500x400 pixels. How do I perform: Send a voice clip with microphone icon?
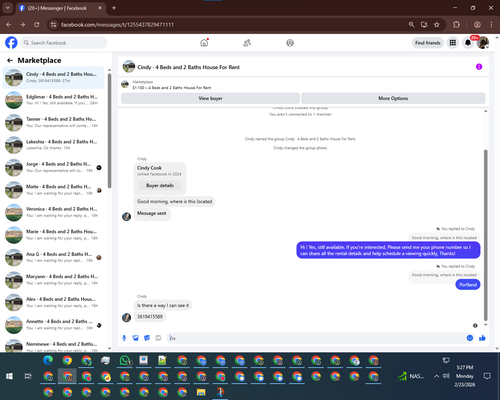point(124,338)
